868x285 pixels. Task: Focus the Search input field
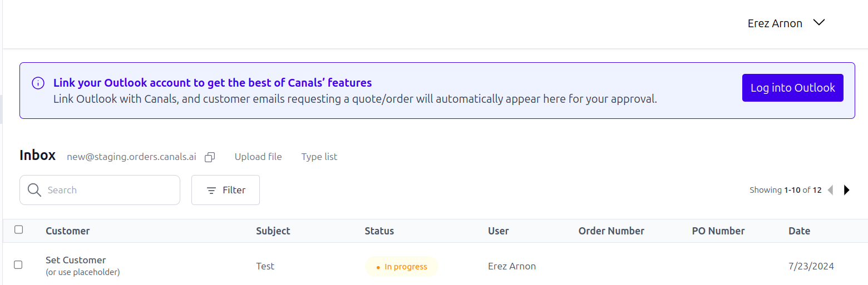click(x=100, y=190)
